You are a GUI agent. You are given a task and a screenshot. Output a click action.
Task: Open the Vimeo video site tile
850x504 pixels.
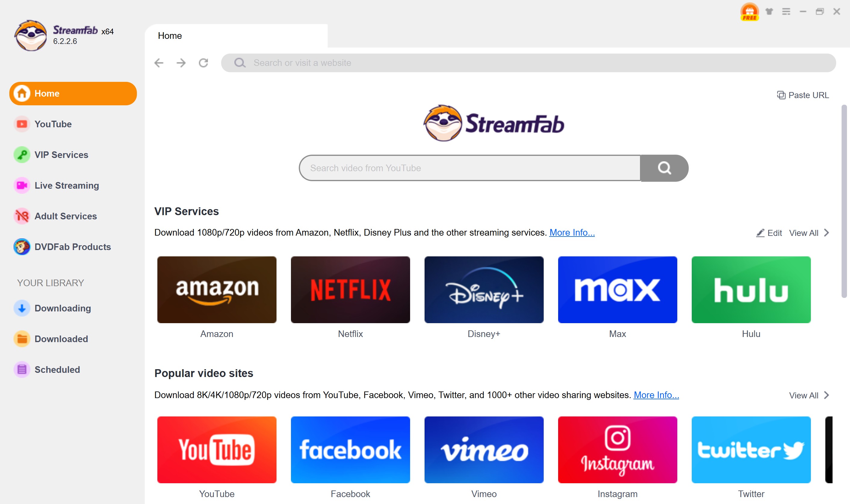point(484,450)
